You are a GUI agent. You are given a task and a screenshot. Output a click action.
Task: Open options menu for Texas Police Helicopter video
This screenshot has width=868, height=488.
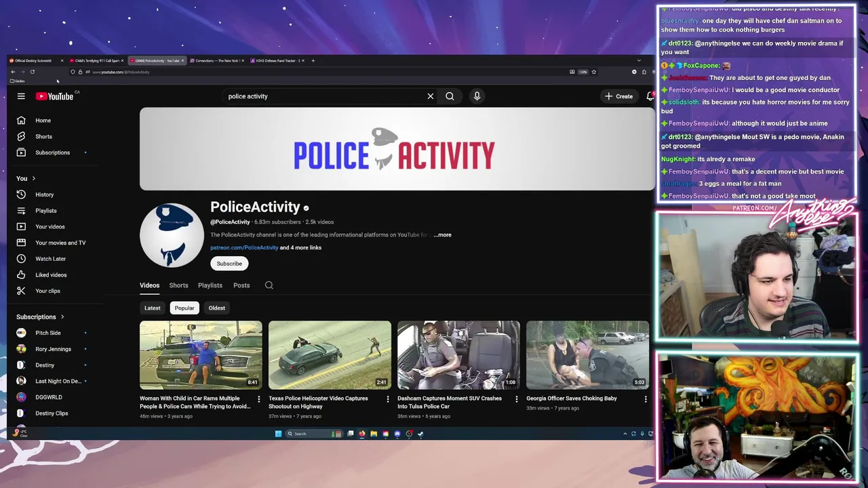pyautogui.click(x=388, y=399)
